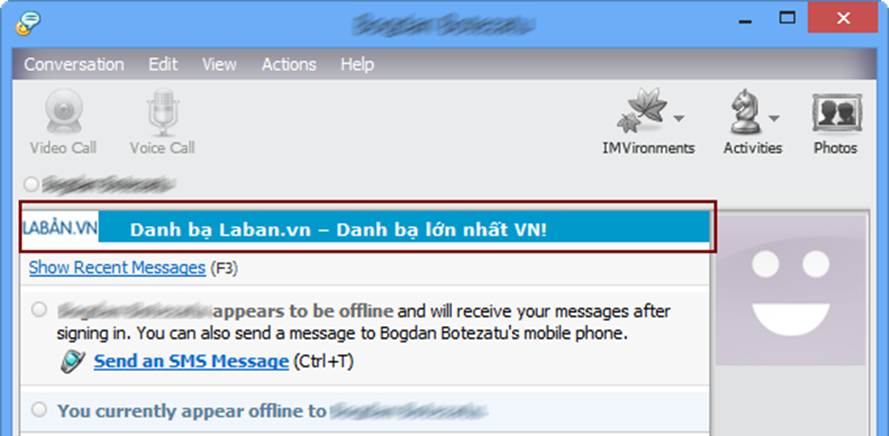
Task: Click the Laban.vn advertisement banner
Action: [x=366, y=230]
